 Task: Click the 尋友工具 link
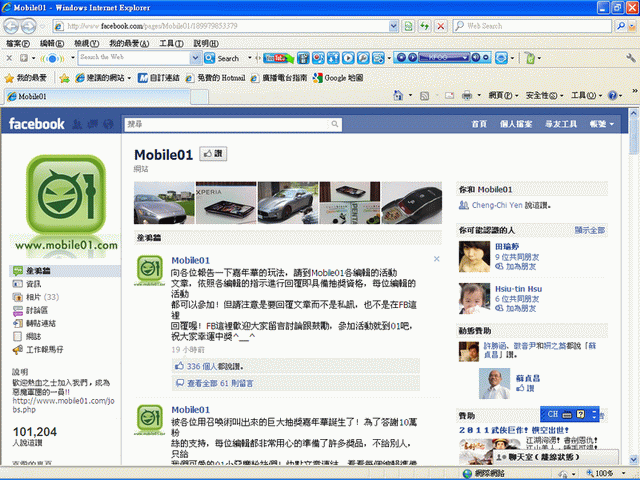click(561, 124)
